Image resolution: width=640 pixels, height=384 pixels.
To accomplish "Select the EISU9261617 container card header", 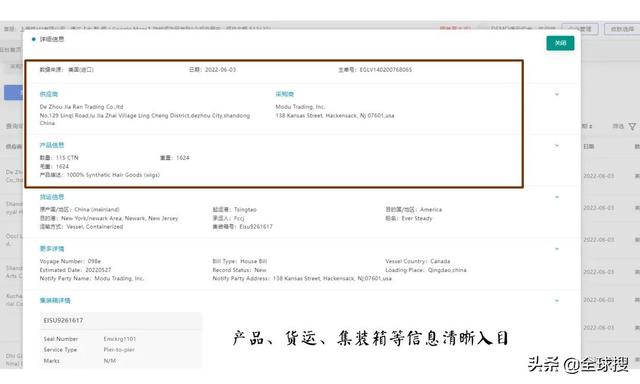I will click(x=121, y=321).
